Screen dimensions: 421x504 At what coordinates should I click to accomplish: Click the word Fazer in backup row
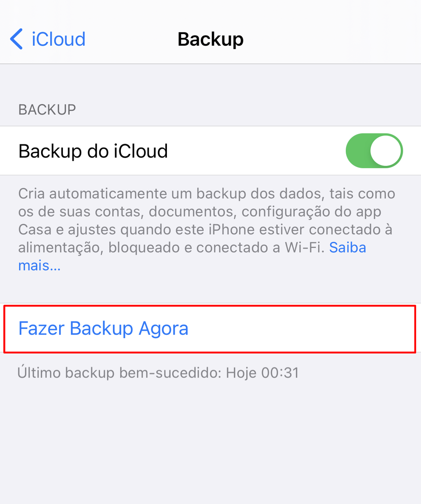[x=42, y=329]
